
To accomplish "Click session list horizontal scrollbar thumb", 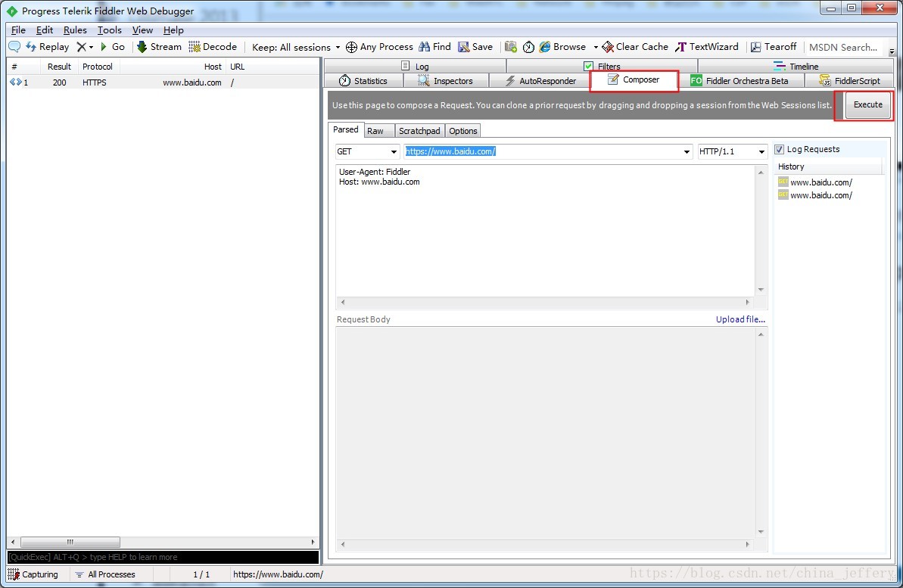I will (70, 542).
